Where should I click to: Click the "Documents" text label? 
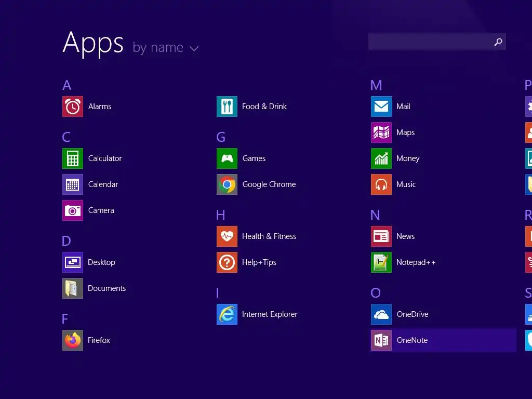pyautogui.click(x=107, y=288)
